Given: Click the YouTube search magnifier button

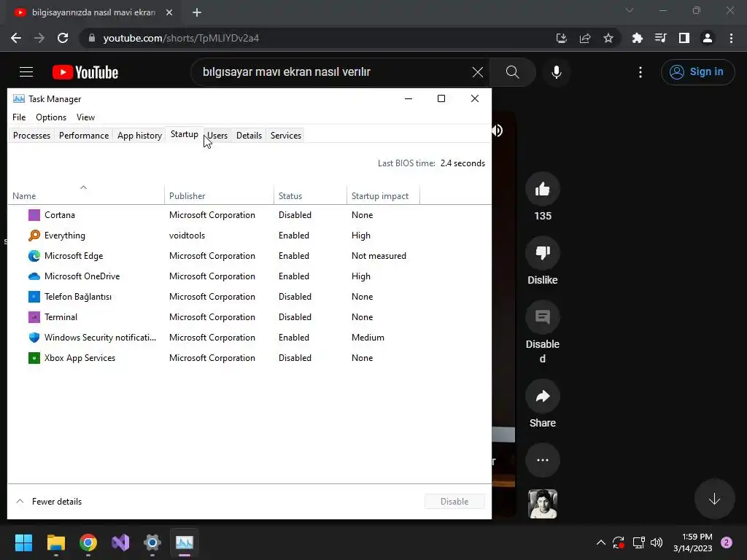Looking at the screenshot, I should coord(513,72).
